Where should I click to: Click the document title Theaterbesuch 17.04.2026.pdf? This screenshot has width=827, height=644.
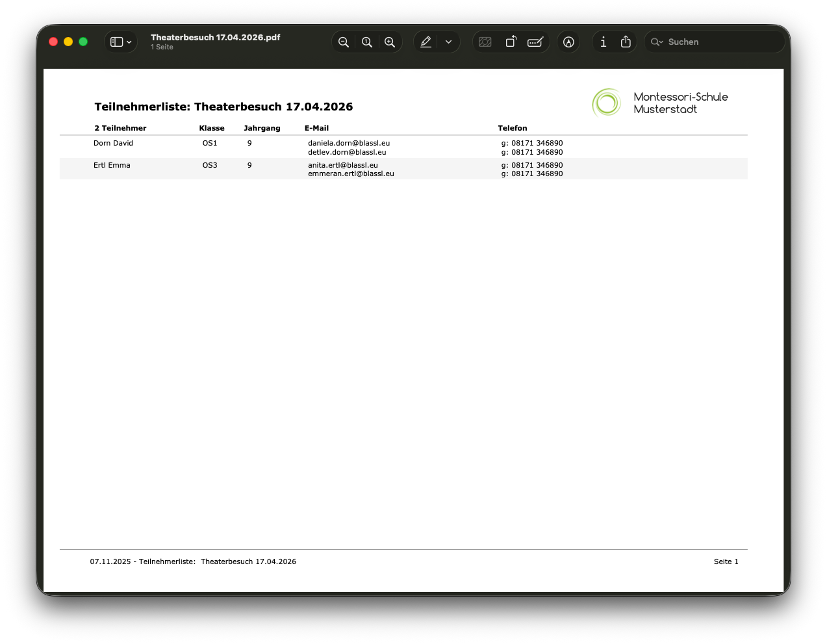coord(215,38)
